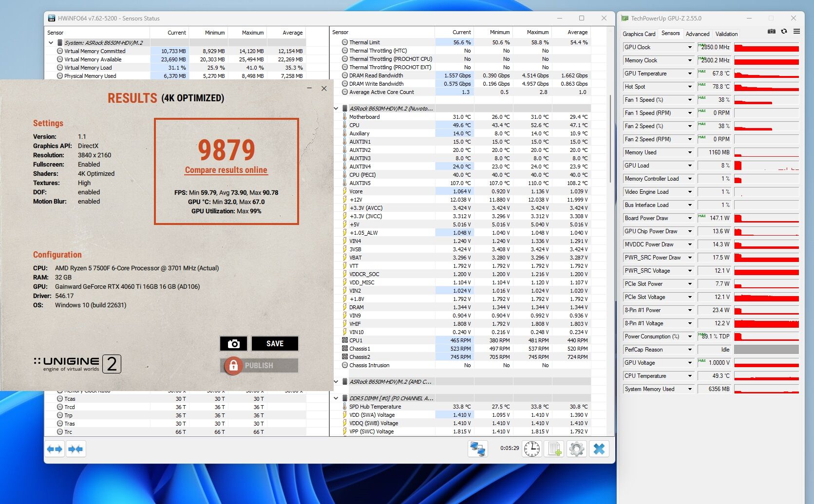Click the PUBLISH button in Unigine results

[x=259, y=365]
